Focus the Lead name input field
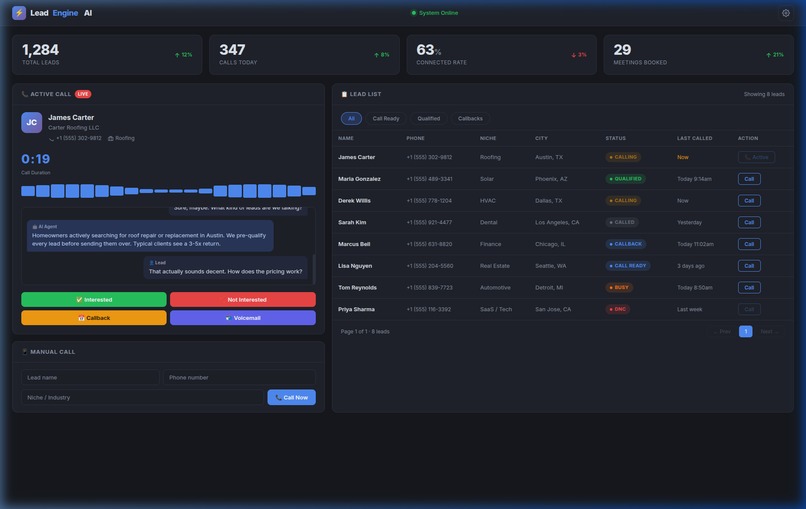 pyautogui.click(x=90, y=377)
